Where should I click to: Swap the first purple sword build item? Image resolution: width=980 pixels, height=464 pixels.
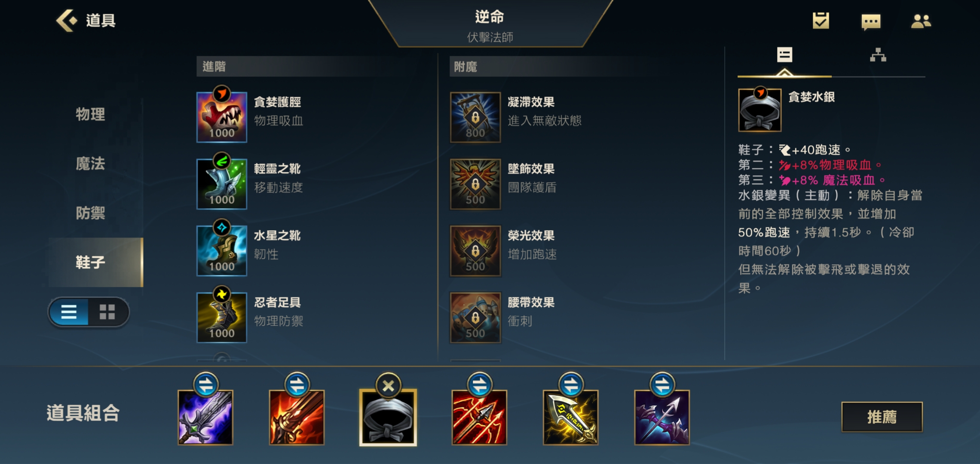coord(206,385)
